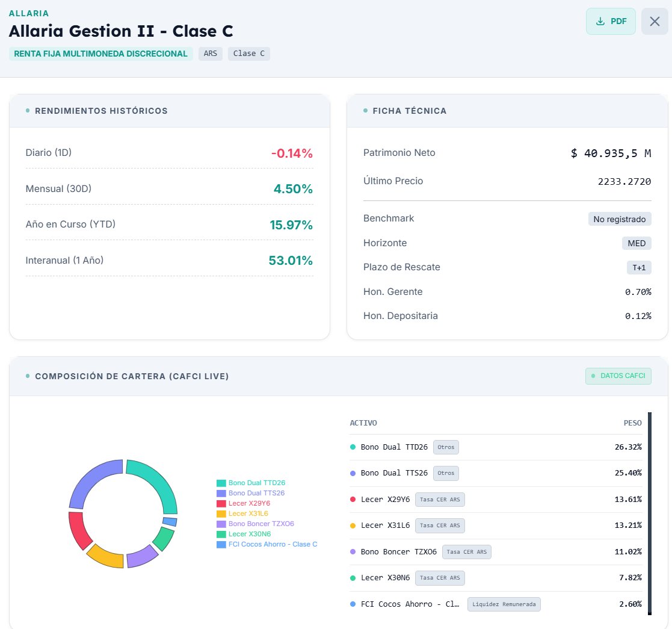The image size is (672, 629).
Task: Click the Bono Dual TTD26 legend swatch
Action: pyautogui.click(x=221, y=483)
